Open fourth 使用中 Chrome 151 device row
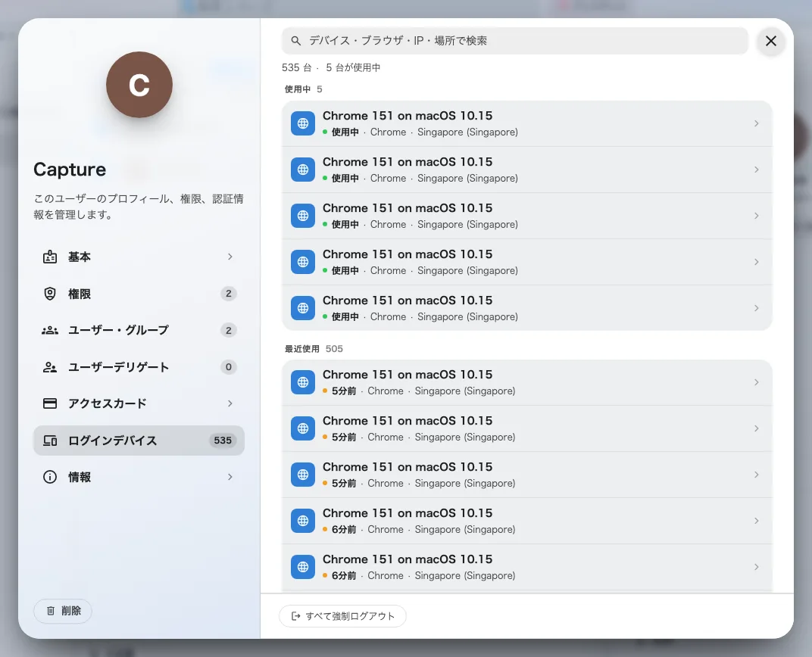 click(526, 262)
